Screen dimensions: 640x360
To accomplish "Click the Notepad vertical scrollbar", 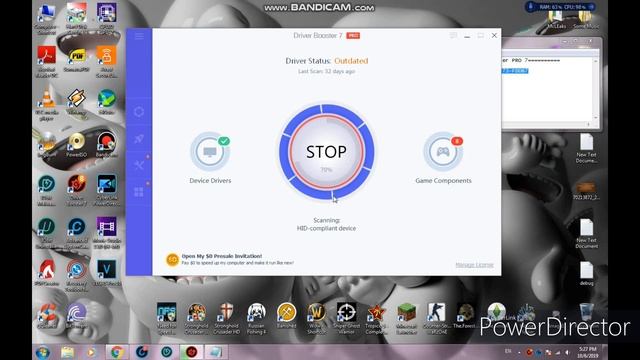I will [596, 89].
